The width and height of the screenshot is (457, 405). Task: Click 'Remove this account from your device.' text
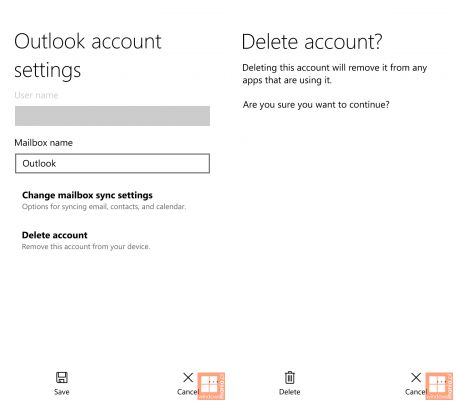[86, 247]
